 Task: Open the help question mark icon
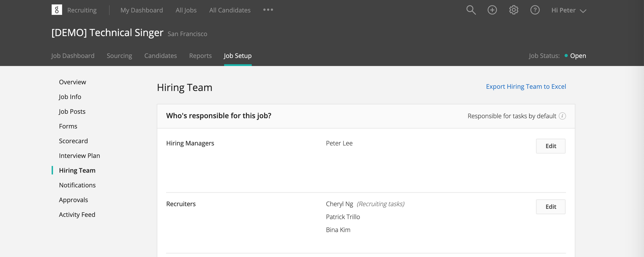[x=535, y=10]
